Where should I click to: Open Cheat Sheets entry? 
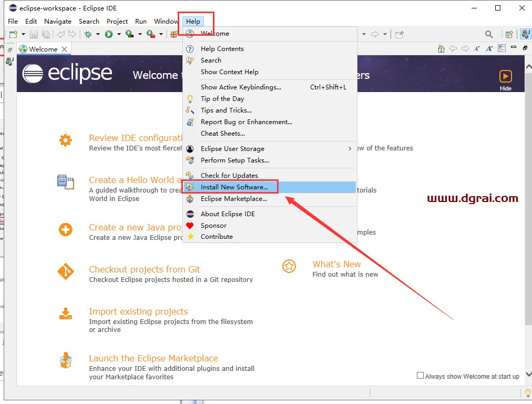[x=270, y=134]
